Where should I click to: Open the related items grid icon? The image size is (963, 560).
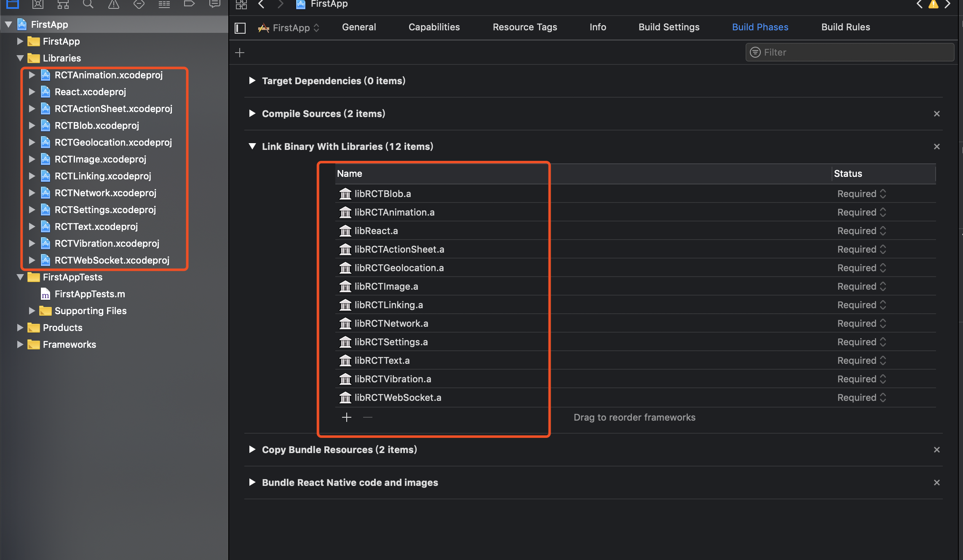pyautogui.click(x=241, y=4)
